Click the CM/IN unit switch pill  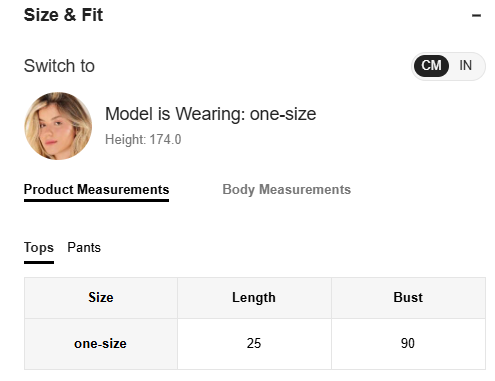pos(448,66)
